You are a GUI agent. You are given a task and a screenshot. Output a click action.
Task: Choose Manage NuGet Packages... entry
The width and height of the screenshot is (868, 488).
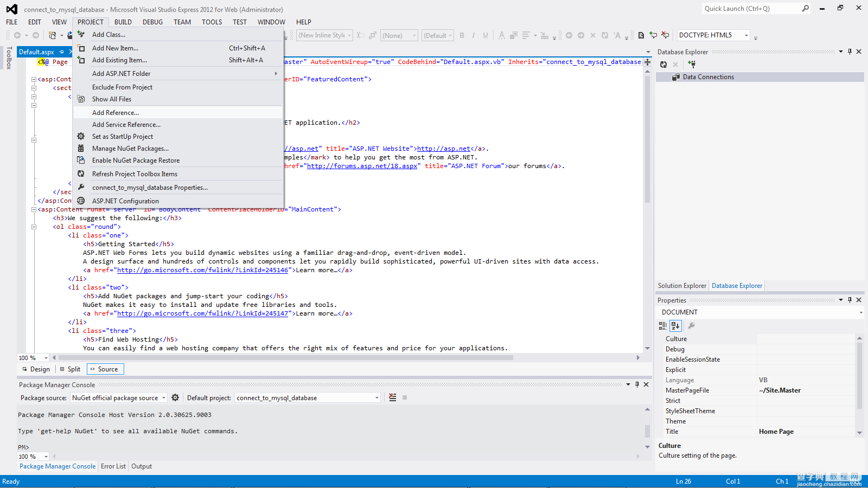point(178,149)
